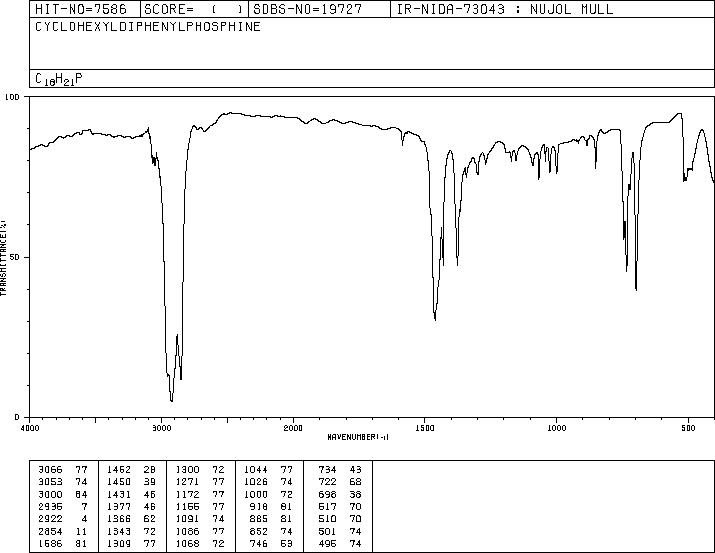The width and height of the screenshot is (715, 553).
Task: Click the HIT-NO=7586 header cell
Action: [x=81, y=10]
